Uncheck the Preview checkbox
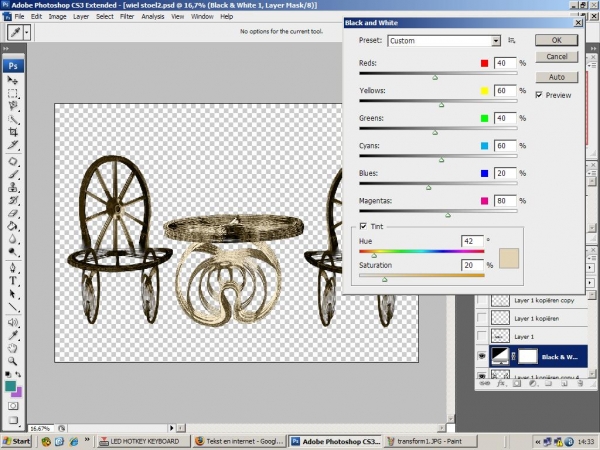Image resolution: width=600 pixels, height=450 pixels. pos(539,95)
